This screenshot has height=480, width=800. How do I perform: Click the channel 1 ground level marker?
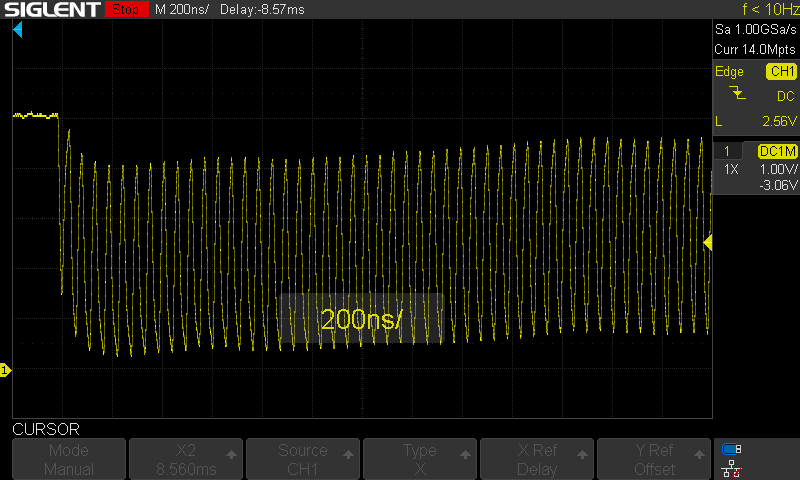[5, 370]
